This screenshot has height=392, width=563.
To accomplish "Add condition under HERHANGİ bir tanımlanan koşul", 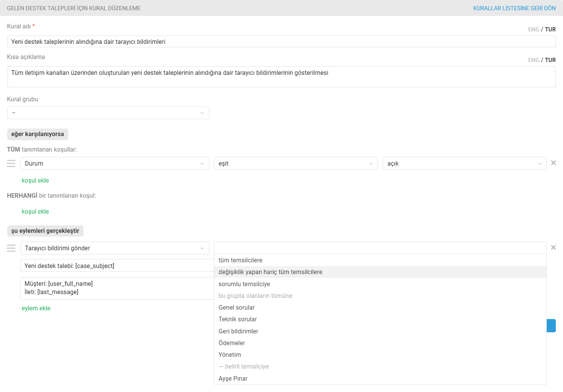I will point(35,211).
